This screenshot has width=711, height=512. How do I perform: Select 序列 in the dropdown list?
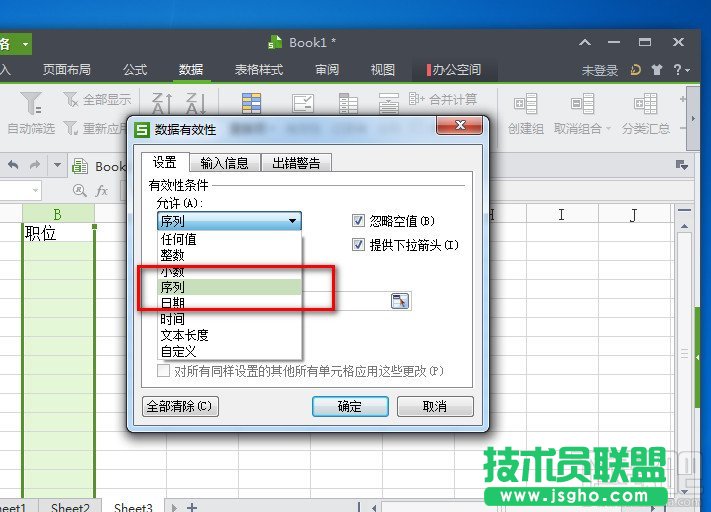pos(229,287)
